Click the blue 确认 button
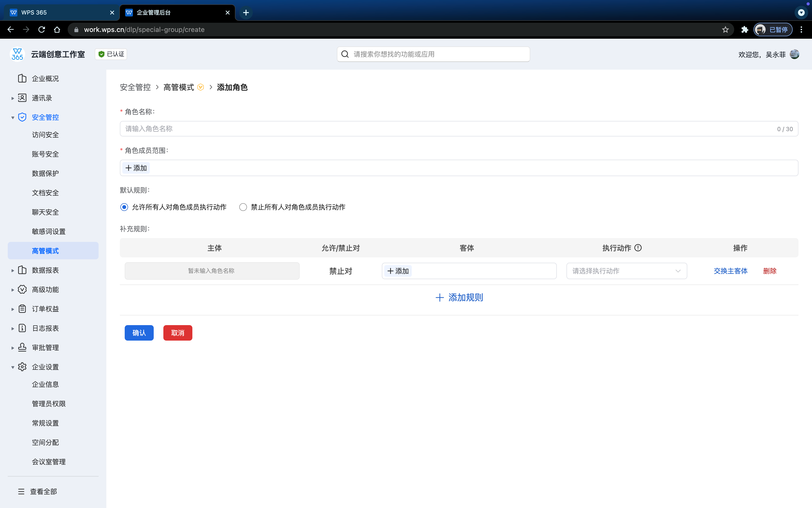812x508 pixels. (139, 333)
